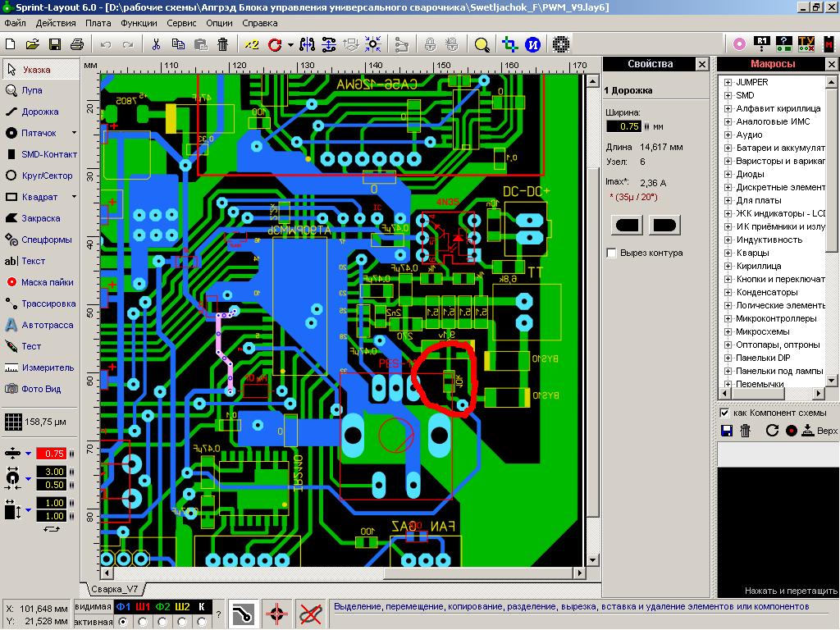Expand the Микроконтроллеры macro folder

(x=728, y=318)
